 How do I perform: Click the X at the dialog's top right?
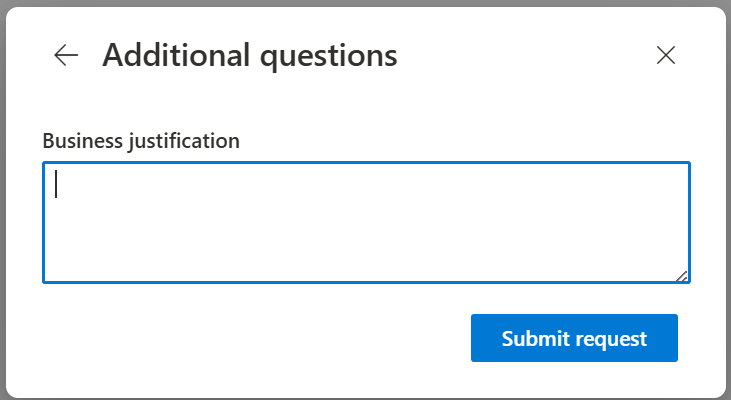click(x=666, y=55)
